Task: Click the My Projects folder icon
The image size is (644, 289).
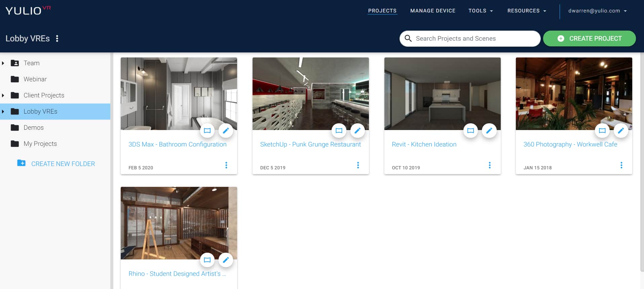Action: [15, 143]
